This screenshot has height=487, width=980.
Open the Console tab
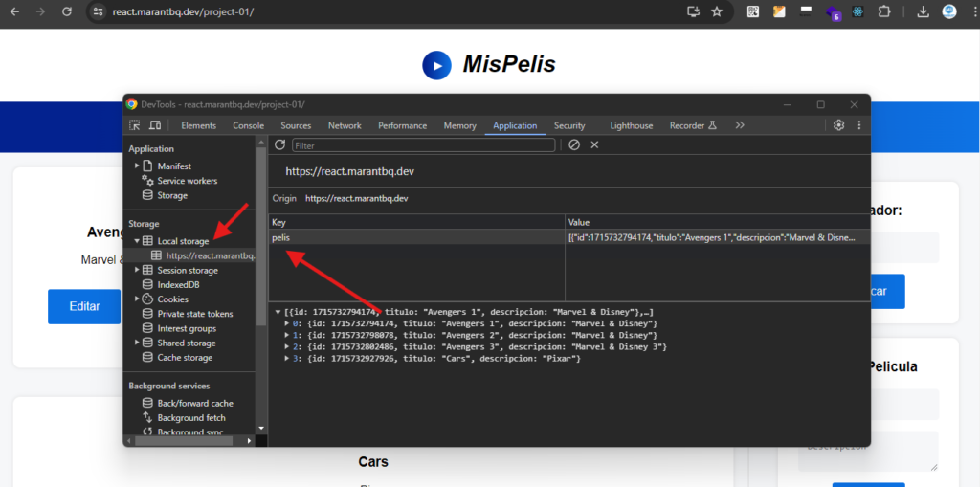tap(248, 125)
